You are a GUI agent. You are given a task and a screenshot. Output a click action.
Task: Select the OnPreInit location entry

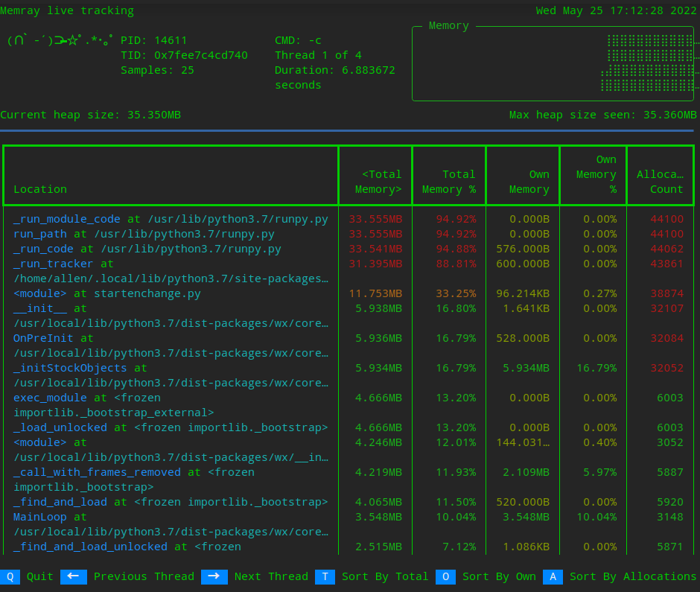point(171,346)
